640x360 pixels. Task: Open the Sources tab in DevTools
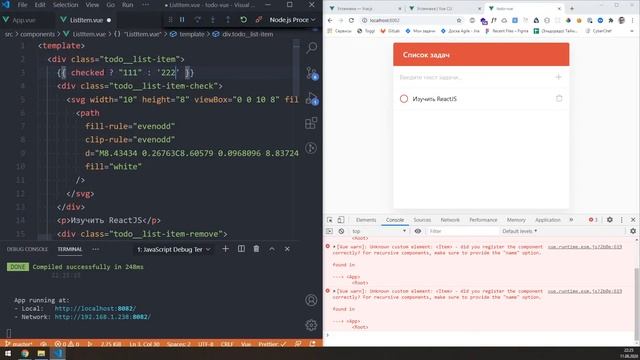point(422,220)
